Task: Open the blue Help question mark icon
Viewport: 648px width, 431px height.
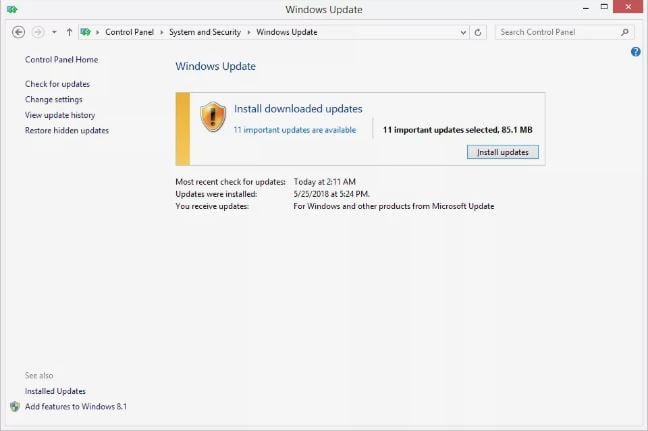Action: point(635,51)
